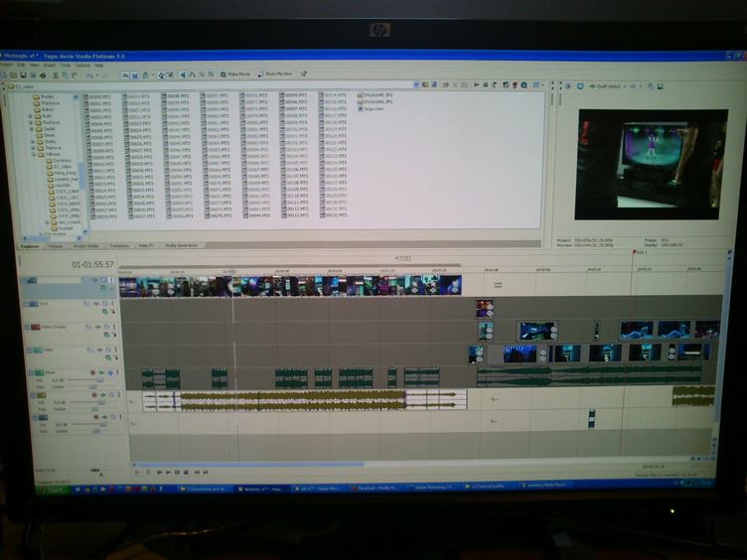Viewport: 747px width, 560px height.
Task: Open project Properties from the toolbar
Action: 33,75
